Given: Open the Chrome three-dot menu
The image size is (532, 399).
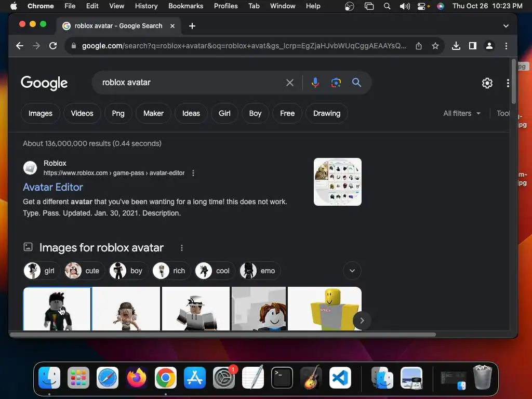Looking at the screenshot, I should point(506,46).
